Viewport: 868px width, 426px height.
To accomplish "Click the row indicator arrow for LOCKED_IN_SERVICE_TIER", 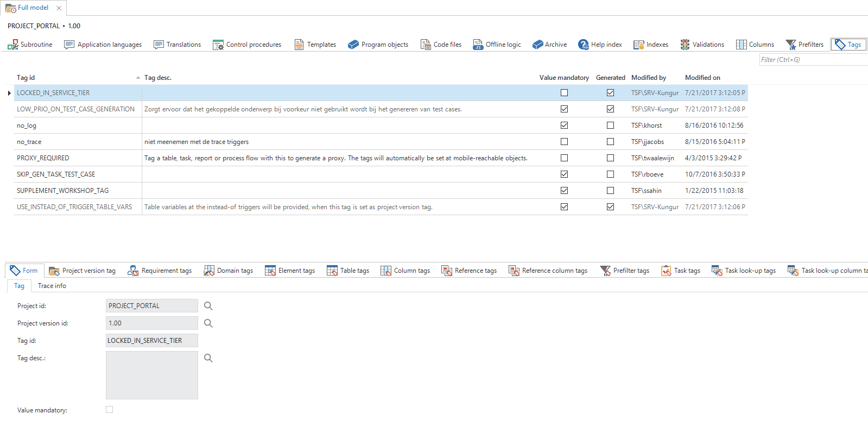I will coord(9,93).
